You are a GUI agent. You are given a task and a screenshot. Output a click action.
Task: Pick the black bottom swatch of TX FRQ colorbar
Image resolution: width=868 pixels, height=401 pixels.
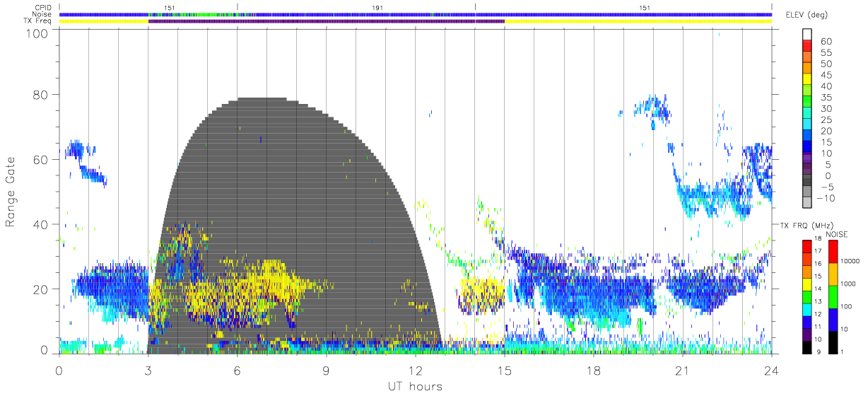coord(807,347)
